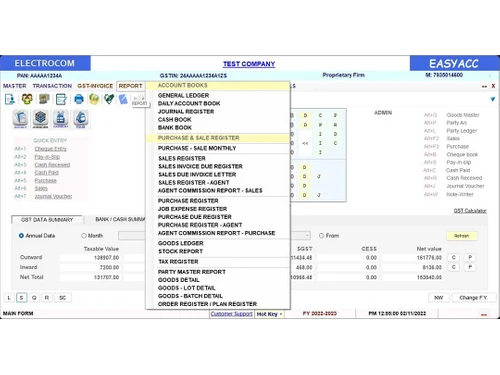This screenshot has height=375, width=500.
Task: Click the << cell in the grid
Action: click(305, 143)
